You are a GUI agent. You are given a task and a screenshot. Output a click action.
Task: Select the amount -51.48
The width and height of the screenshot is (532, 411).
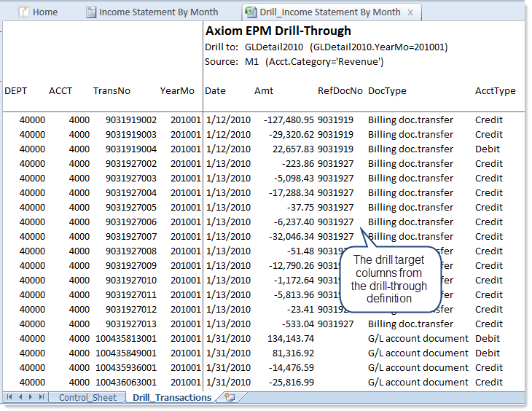click(x=300, y=251)
